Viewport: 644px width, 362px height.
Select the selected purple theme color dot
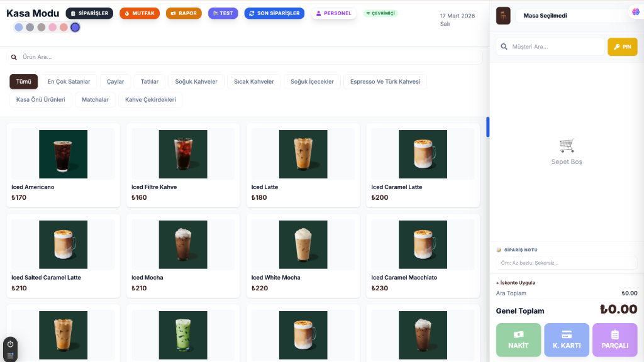(x=75, y=27)
